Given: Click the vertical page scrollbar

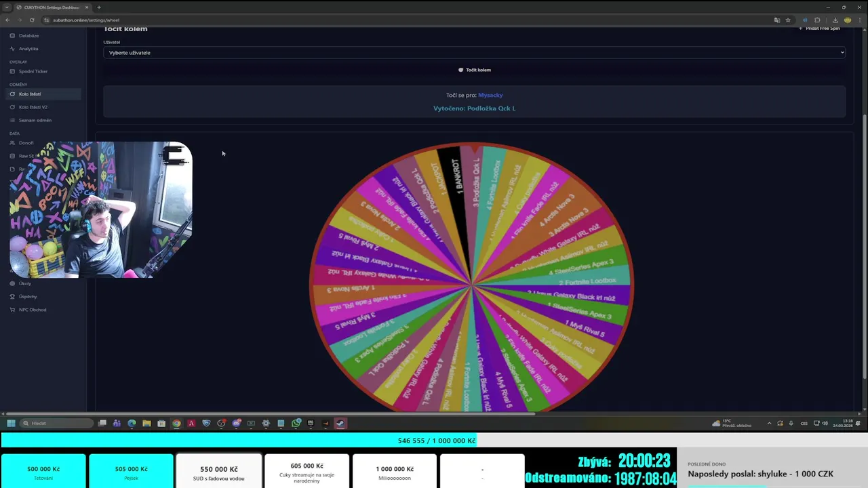Looking at the screenshot, I should pos(865,247).
